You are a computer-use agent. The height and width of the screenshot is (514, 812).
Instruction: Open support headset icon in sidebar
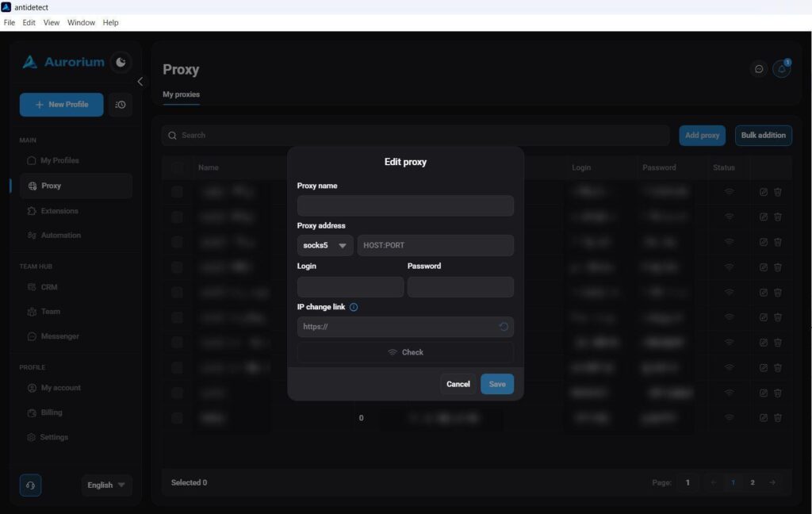[x=31, y=485]
